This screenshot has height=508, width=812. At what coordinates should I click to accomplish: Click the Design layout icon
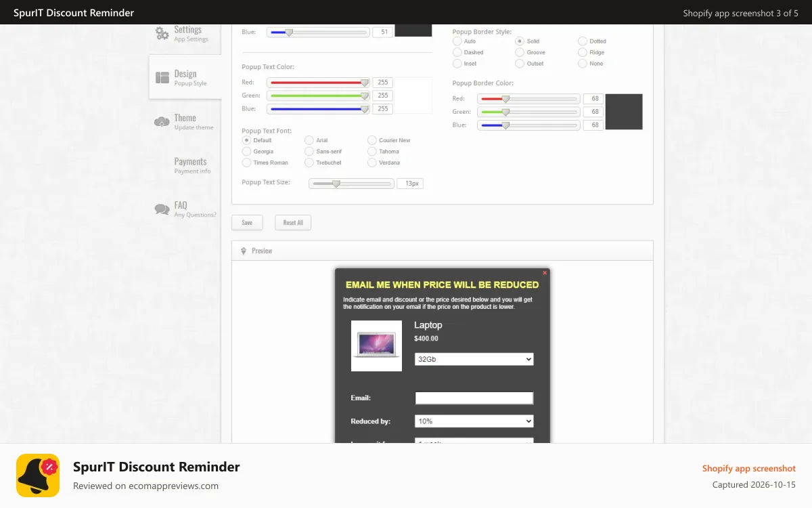(x=162, y=78)
